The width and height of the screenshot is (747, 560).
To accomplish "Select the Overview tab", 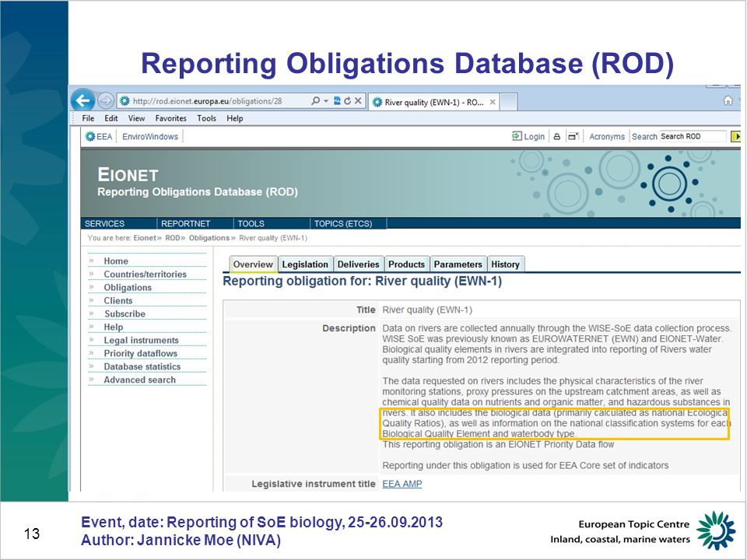I will [253, 264].
